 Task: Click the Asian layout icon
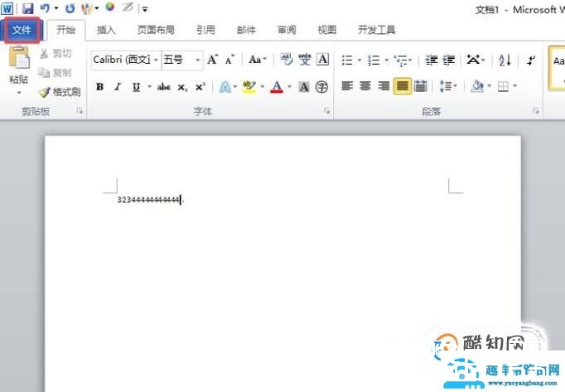(474, 60)
